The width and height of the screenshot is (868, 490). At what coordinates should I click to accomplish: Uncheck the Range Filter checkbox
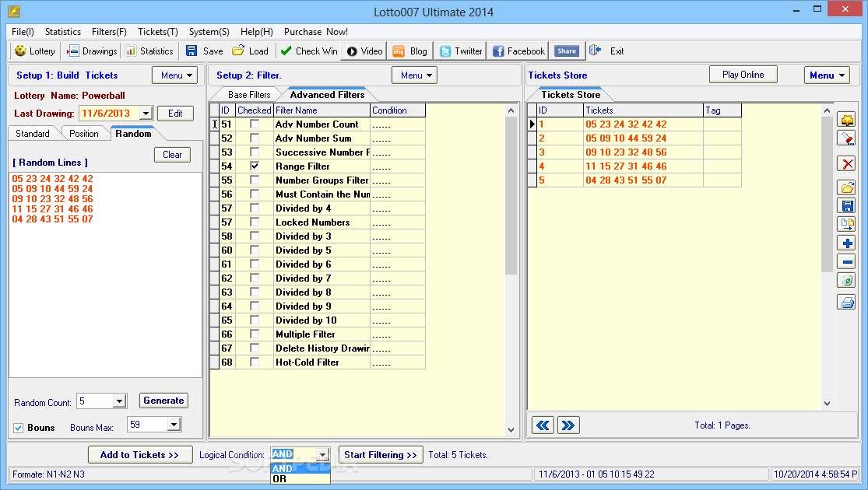[x=255, y=166]
